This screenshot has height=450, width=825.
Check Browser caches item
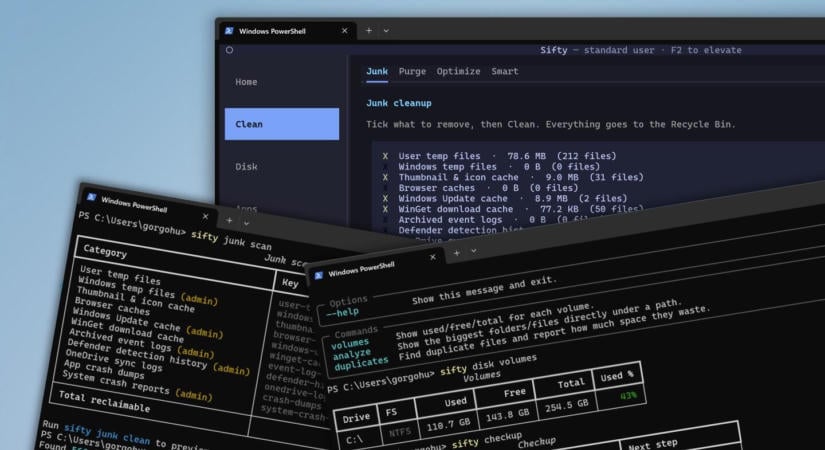tap(385, 188)
